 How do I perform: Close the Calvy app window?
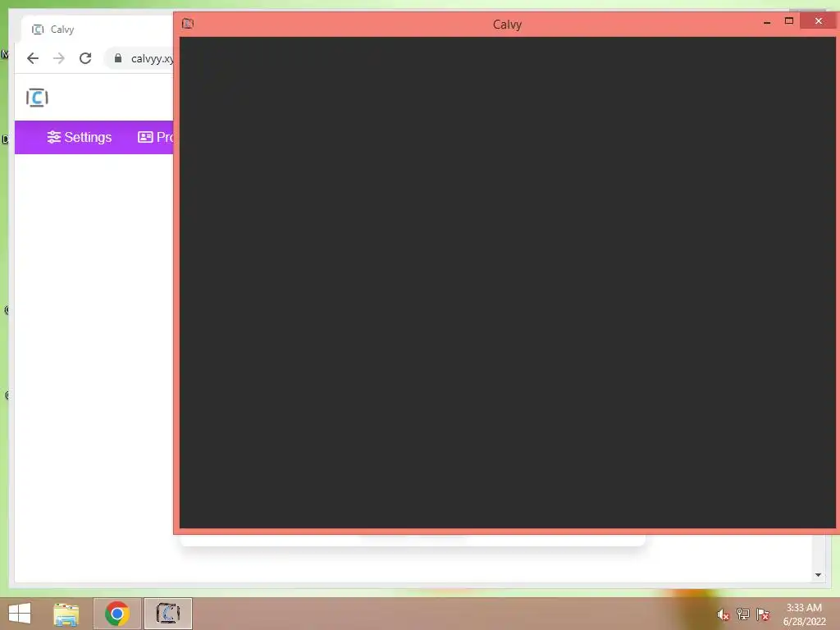pos(819,21)
